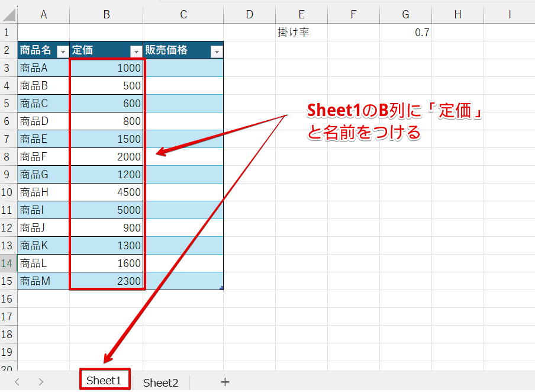Click the price cell 800
Image resolution: width=535 pixels, height=392 pixels.
click(106, 121)
